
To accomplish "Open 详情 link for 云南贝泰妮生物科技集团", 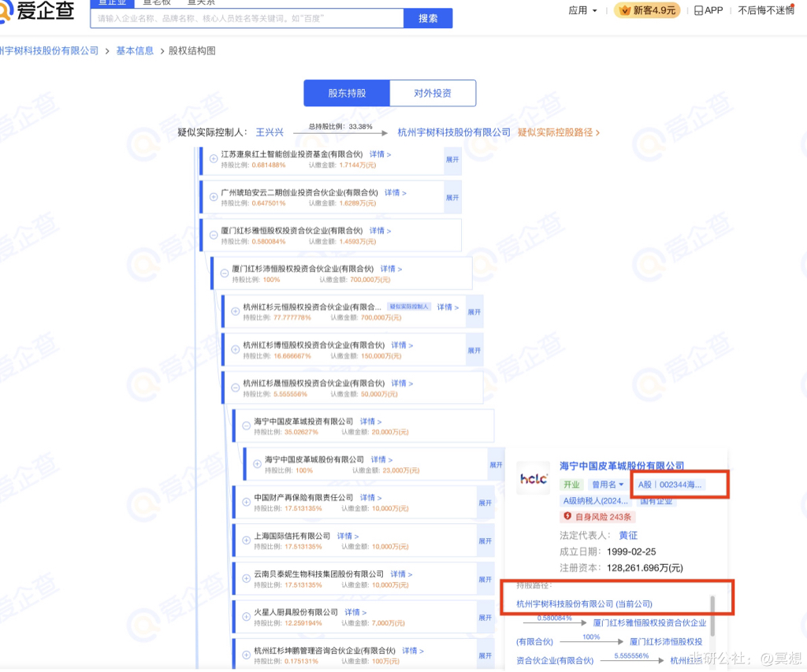I will click(x=401, y=574).
